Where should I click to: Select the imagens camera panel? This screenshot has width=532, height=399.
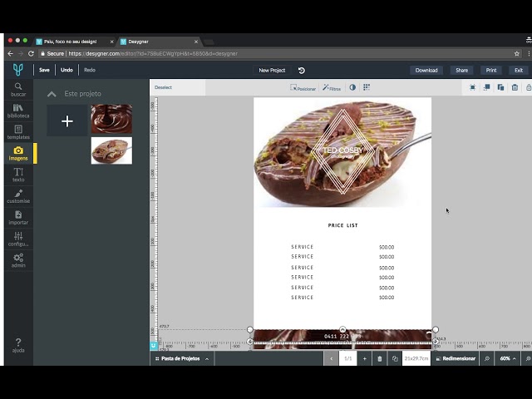click(18, 154)
